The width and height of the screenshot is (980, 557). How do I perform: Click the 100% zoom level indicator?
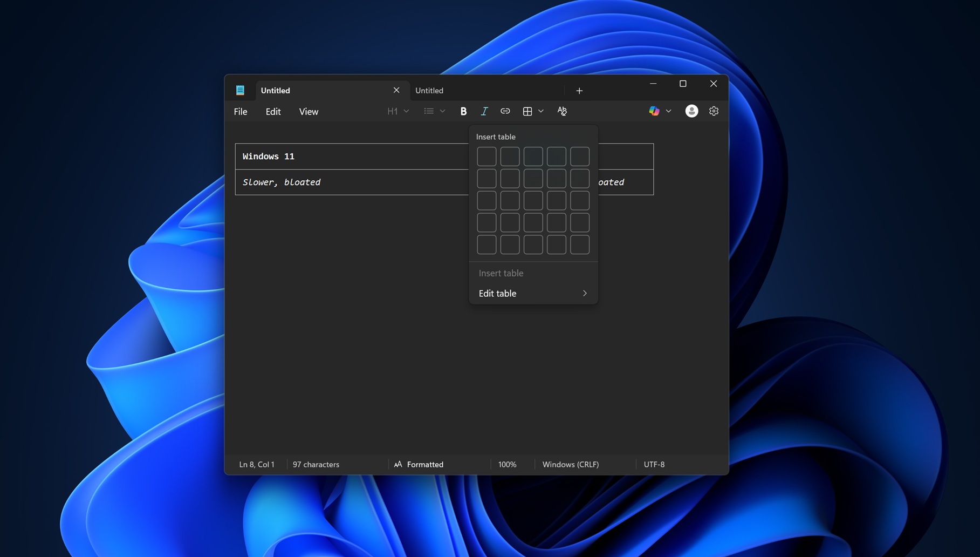pos(506,464)
